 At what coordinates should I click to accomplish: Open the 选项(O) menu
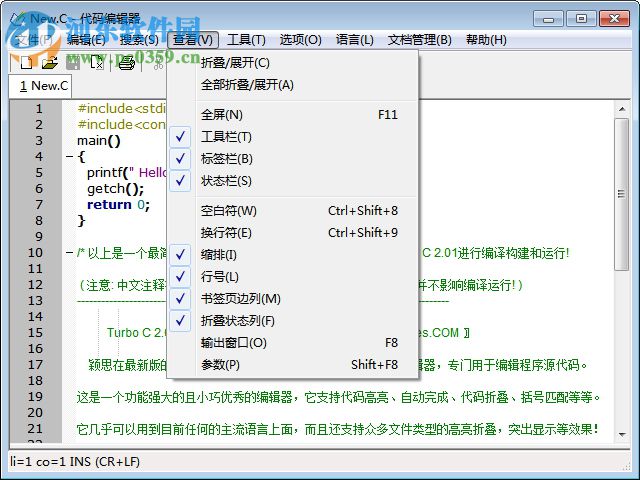coord(300,40)
